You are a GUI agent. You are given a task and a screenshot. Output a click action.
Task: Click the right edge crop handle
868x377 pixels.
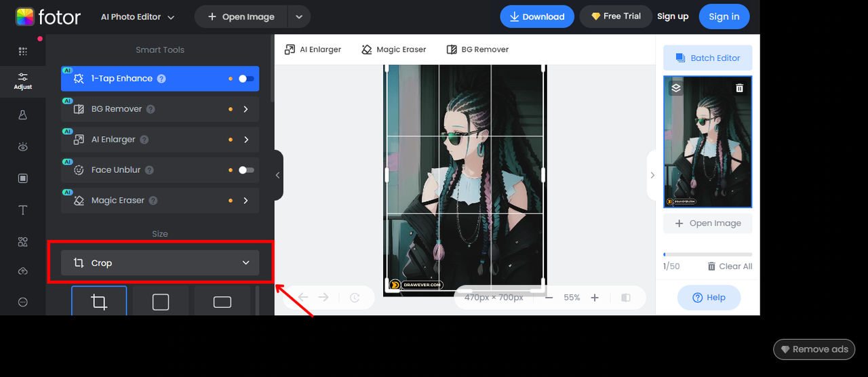543,175
